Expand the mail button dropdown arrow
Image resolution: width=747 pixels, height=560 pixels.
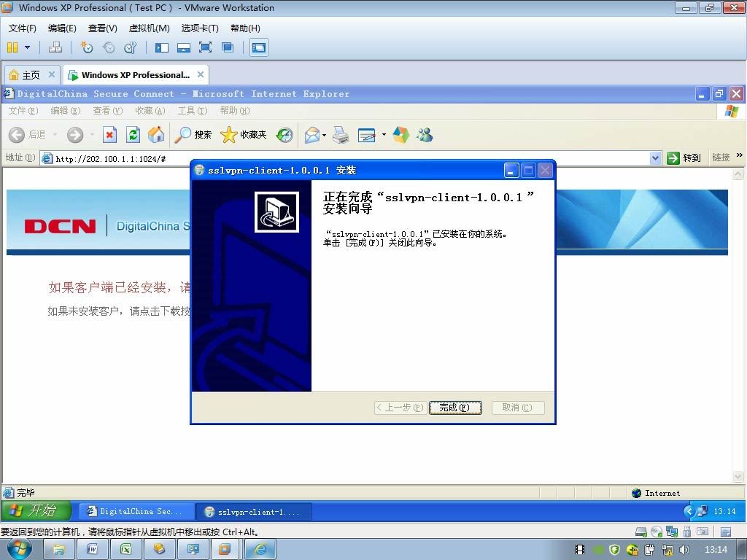325,135
